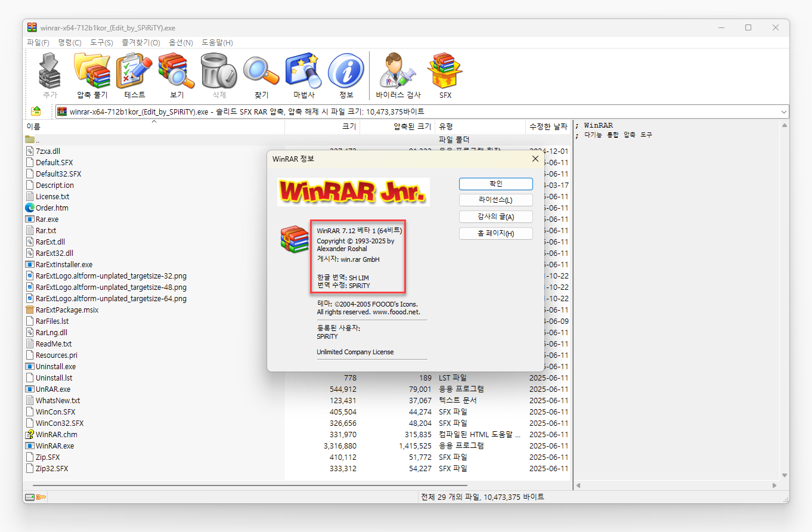Screen dimensions: 812x532
Task: Open the 도구(S) menu
Action: point(101,42)
